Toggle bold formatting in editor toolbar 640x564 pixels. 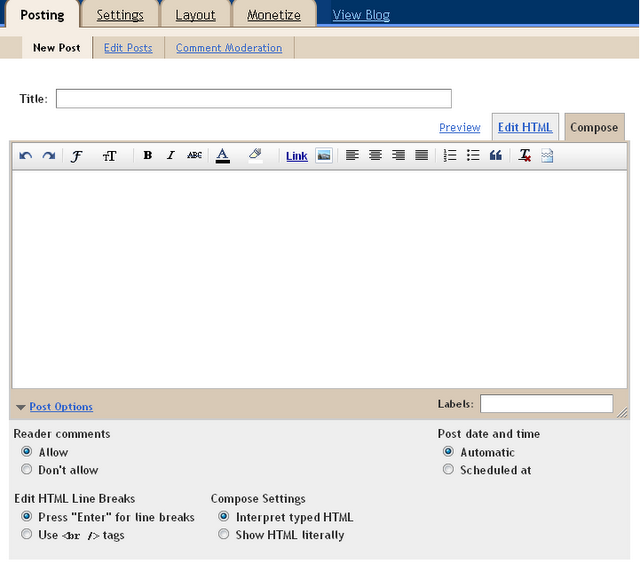148,156
